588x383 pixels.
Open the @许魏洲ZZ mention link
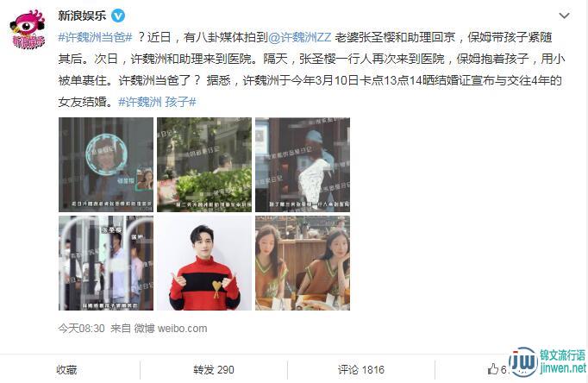300,37
